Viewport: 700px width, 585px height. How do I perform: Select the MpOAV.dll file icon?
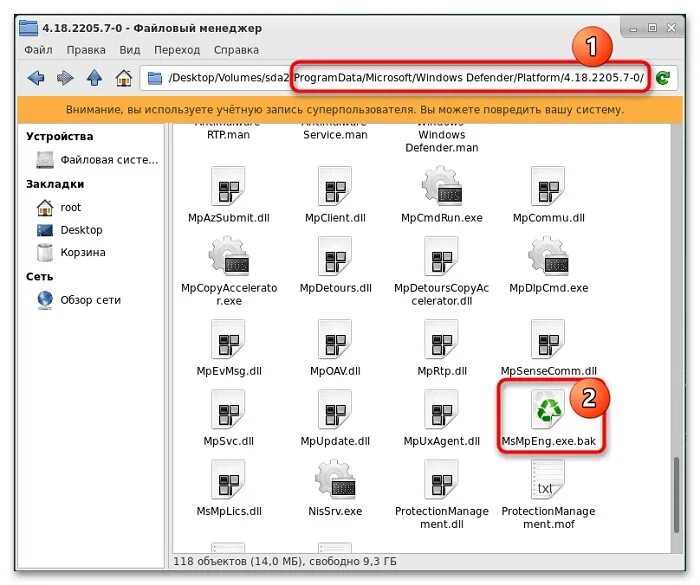coord(335,339)
